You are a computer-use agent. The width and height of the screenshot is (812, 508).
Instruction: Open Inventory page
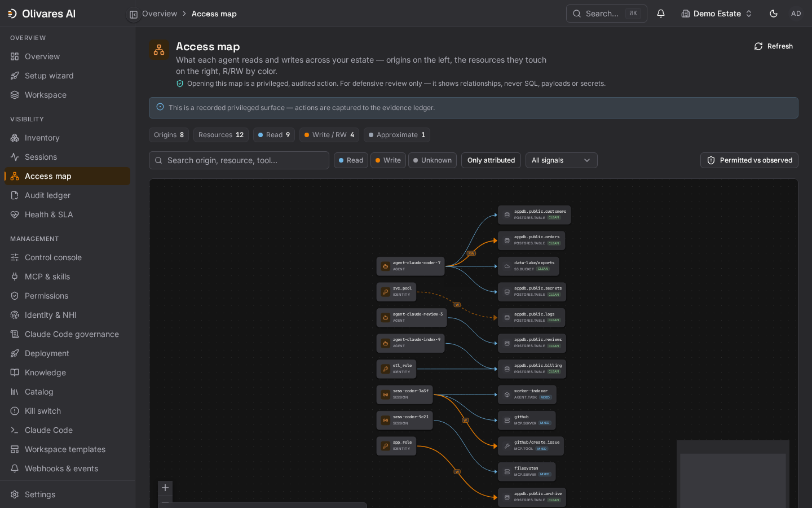(x=67, y=138)
